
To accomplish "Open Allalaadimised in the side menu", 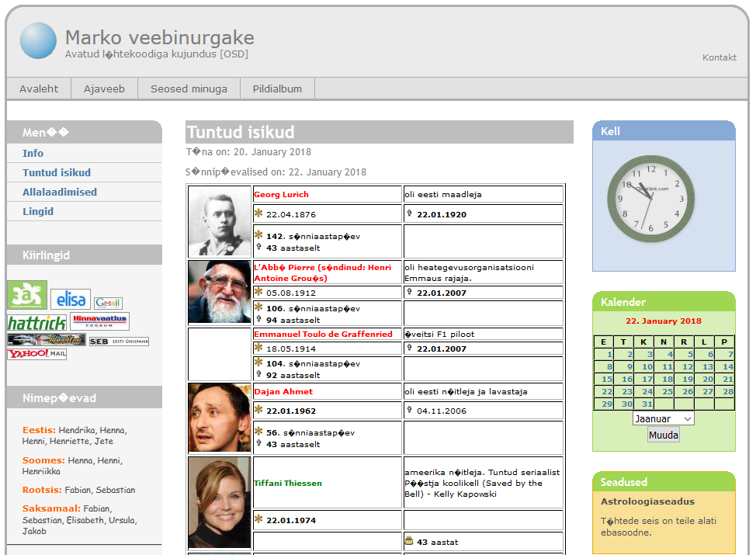I will tap(60, 192).
